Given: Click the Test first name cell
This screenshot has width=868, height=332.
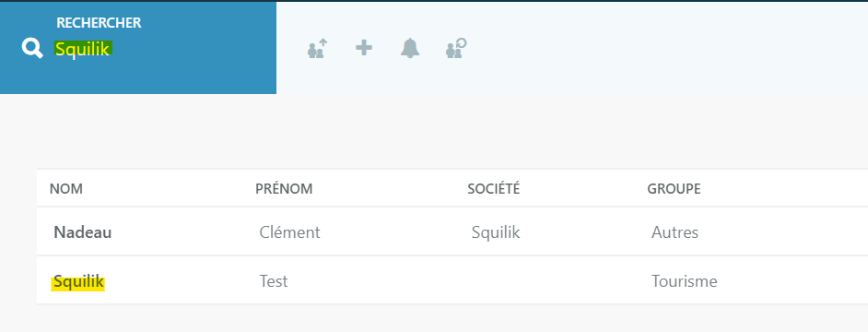Looking at the screenshot, I should click(274, 281).
